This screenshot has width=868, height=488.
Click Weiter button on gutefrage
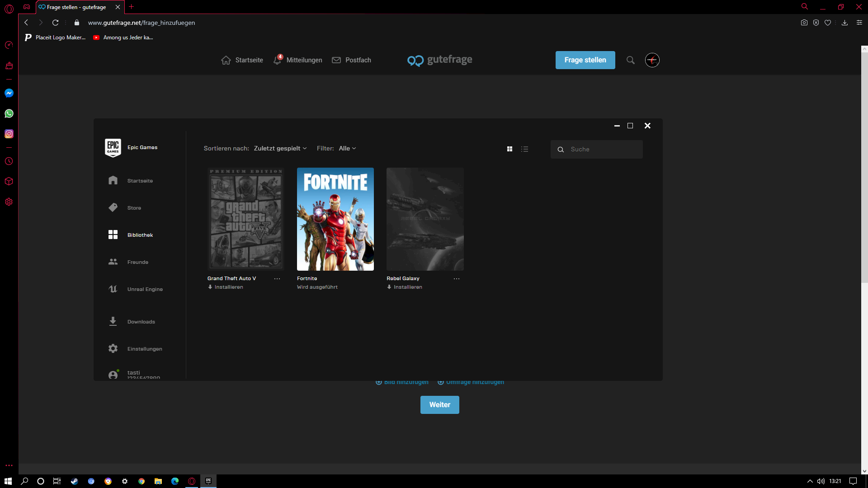(x=439, y=404)
